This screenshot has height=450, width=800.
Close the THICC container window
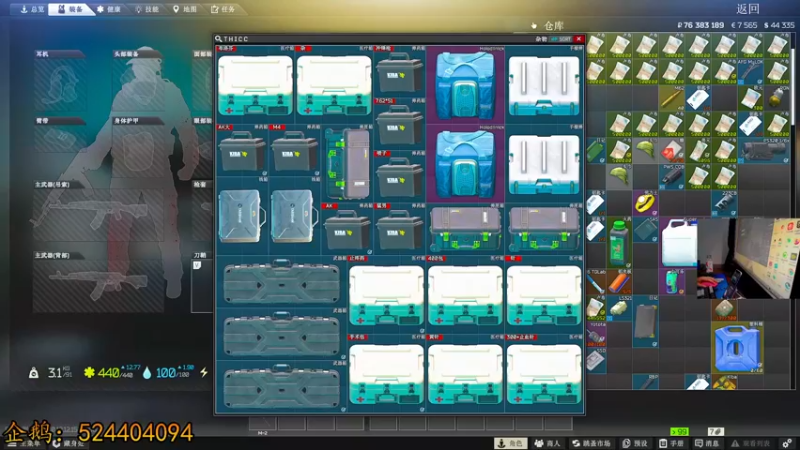tap(579, 39)
